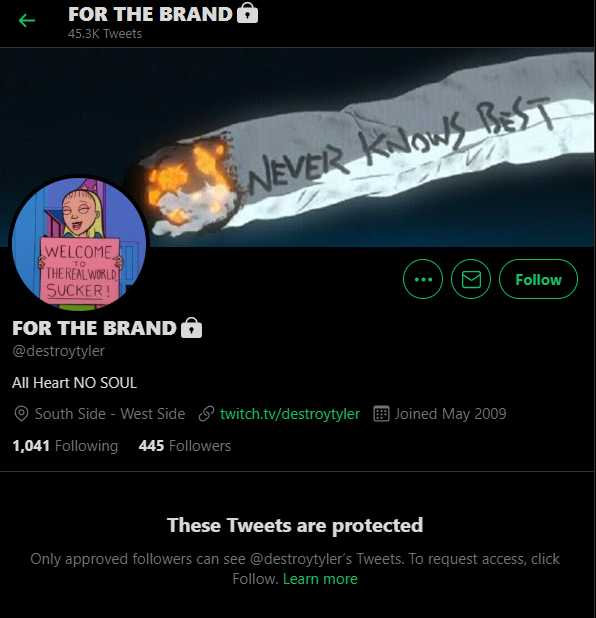Screen dimensions: 596x618
Task: Click the Learn more link
Action: [x=320, y=579]
